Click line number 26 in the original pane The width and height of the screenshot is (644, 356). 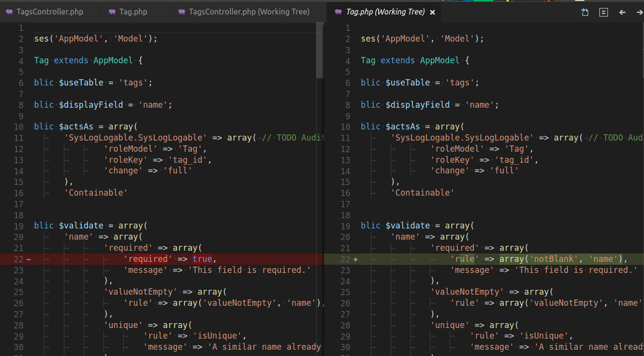pyautogui.click(x=18, y=303)
